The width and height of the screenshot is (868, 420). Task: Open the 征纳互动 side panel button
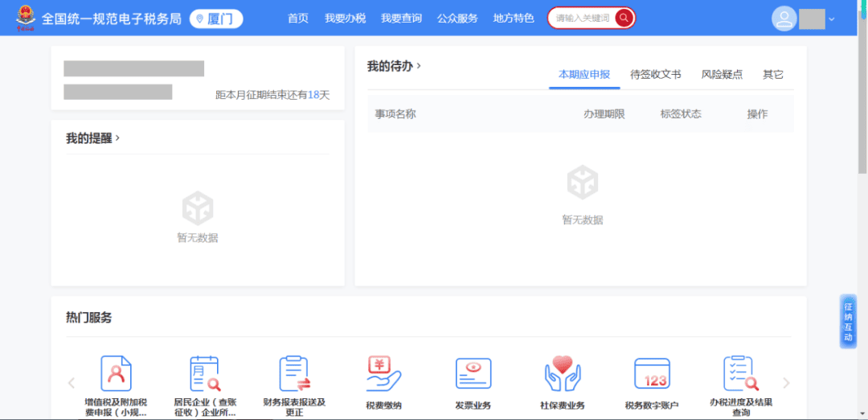pyautogui.click(x=848, y=321)
